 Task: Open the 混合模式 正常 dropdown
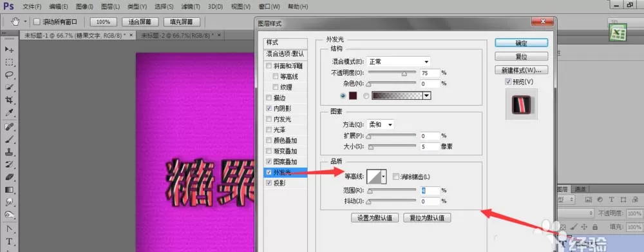399,62
